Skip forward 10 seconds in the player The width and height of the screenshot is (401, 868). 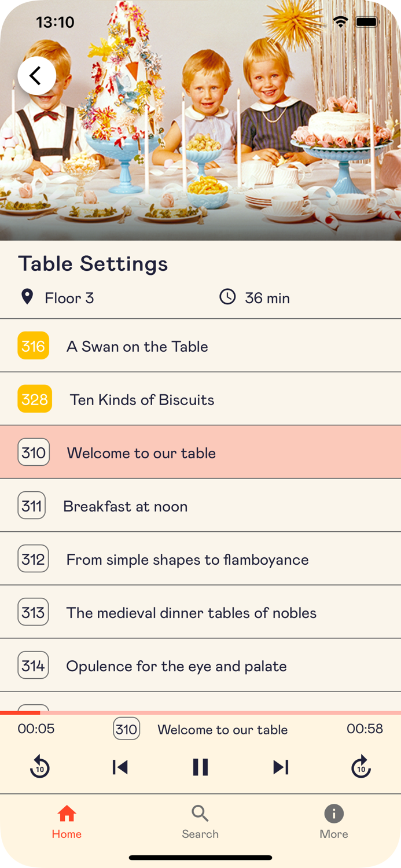[361, 767]
